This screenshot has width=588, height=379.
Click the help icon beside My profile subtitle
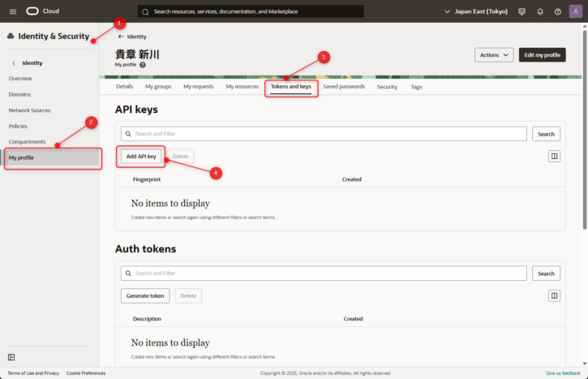(143, 65)
